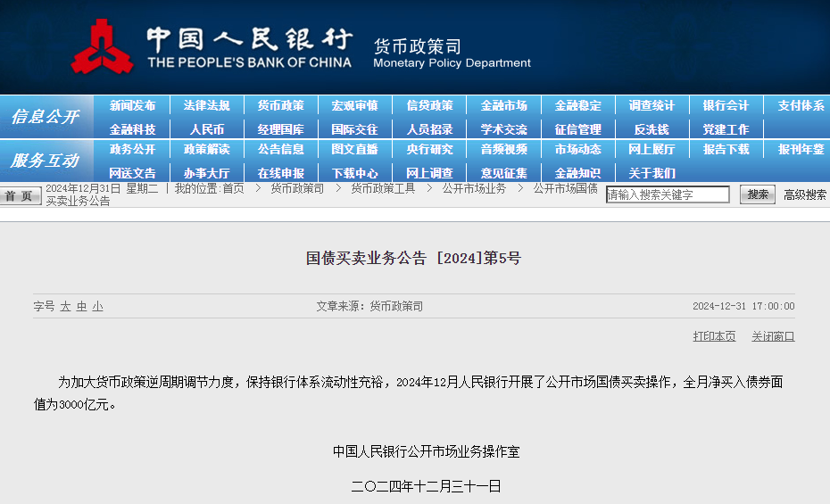Select 金融市场 in the navigation bar

pos(503,105)
